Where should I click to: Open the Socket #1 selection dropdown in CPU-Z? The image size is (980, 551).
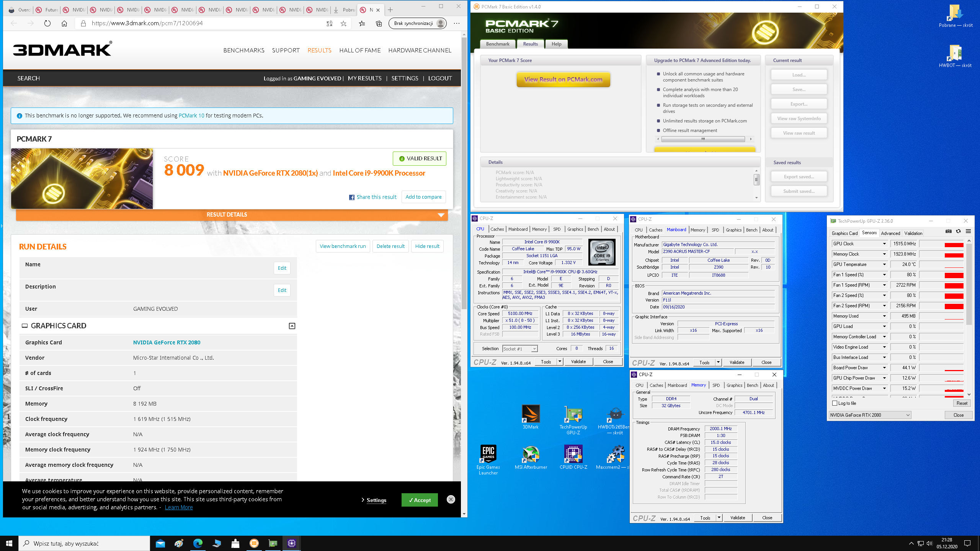point(520,349)
